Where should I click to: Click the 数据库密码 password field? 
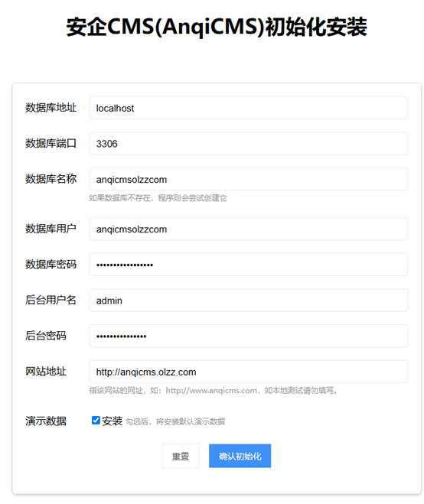[x=248, y=265]
